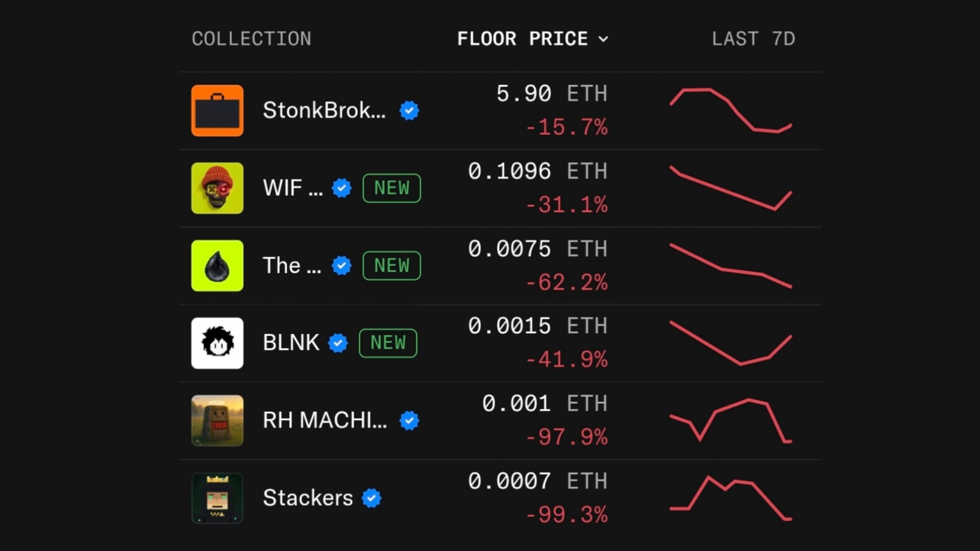The width and height of the screenshot is (980, 551).
Task: Click the RH MACHI collection thumbnail
Action: click(x=217, y=420)
